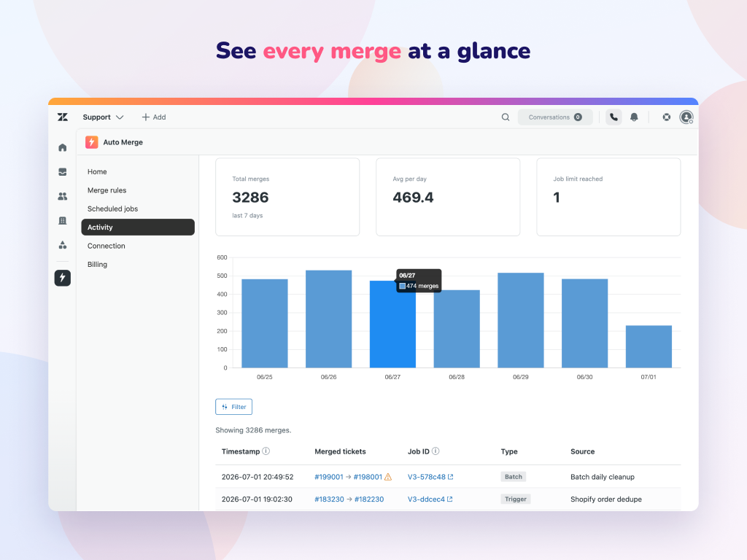Open the phone call icon

click(614, 117)
